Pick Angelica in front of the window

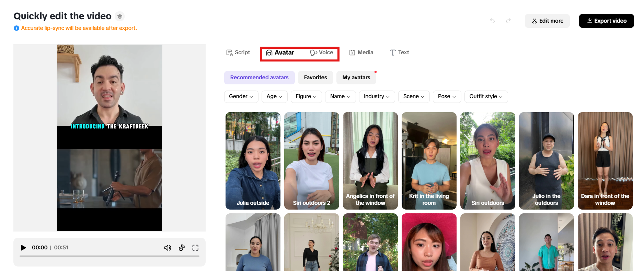(370, 161)
